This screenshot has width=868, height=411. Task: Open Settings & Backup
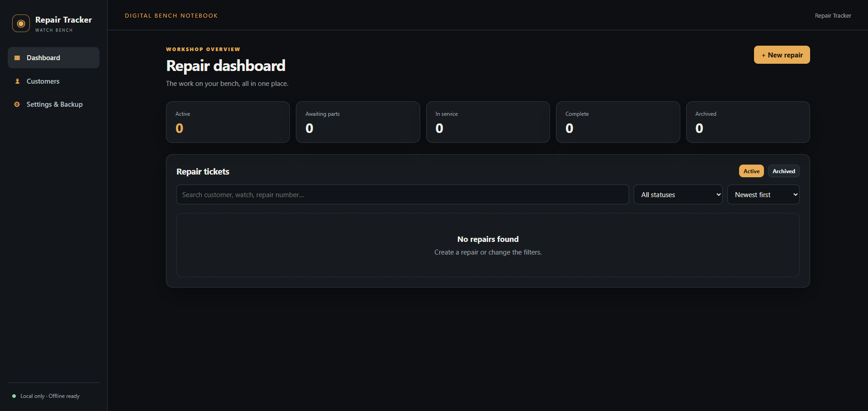tap(53, 104)
